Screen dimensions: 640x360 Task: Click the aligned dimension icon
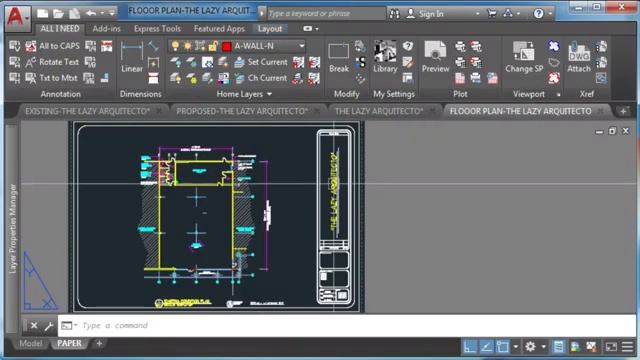153,46
